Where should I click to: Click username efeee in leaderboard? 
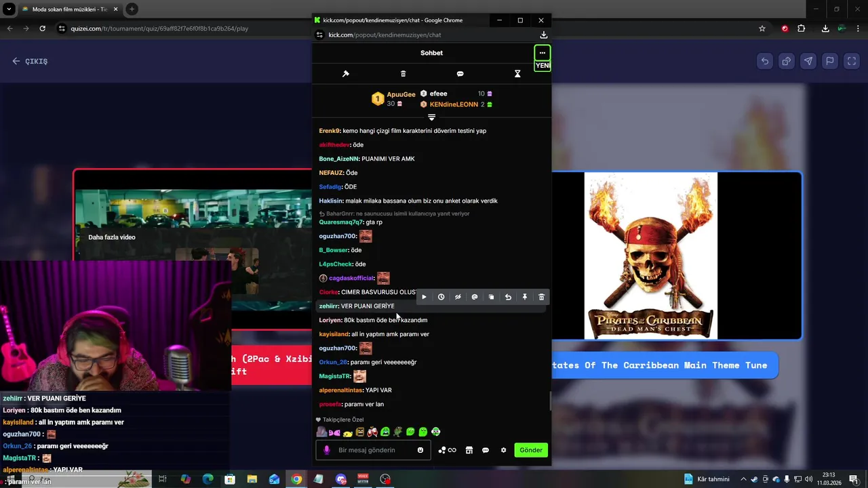click(438, 94)
